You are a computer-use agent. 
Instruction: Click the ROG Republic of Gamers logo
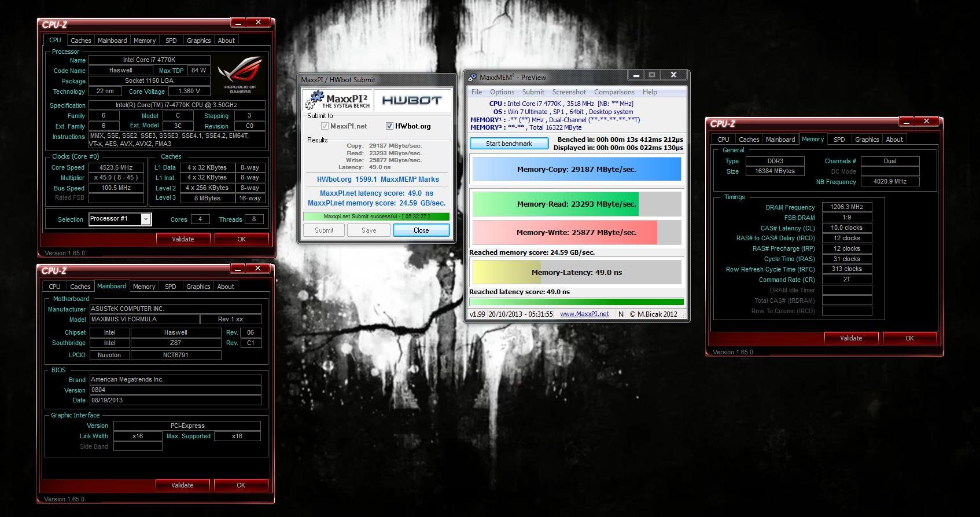[x=240, y=74]
